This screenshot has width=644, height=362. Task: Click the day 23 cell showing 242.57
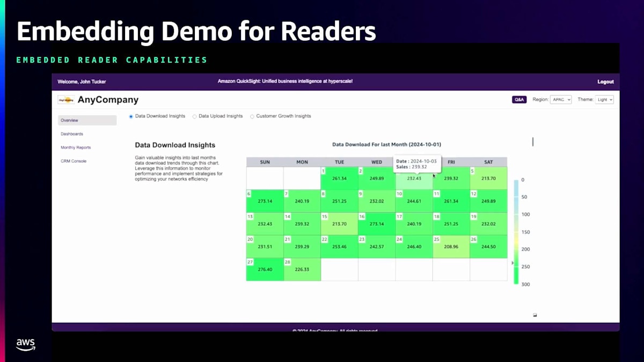tap(377, 247)
